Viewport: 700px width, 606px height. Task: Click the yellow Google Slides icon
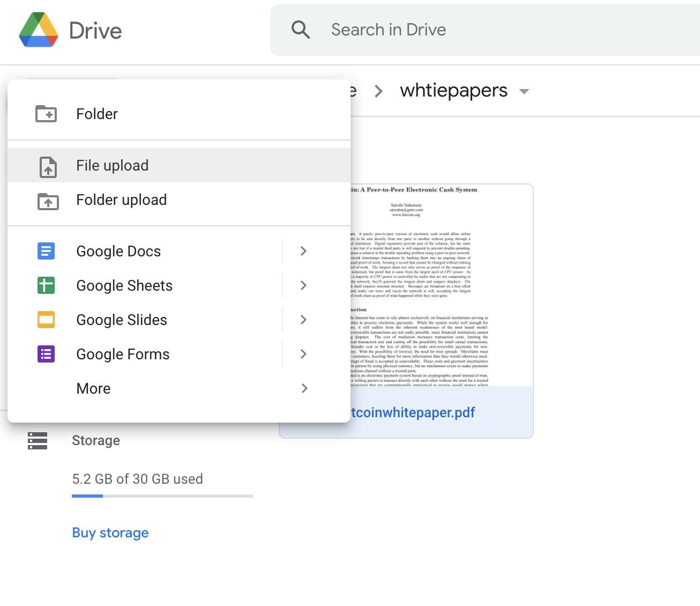click(x=46, y=320)
